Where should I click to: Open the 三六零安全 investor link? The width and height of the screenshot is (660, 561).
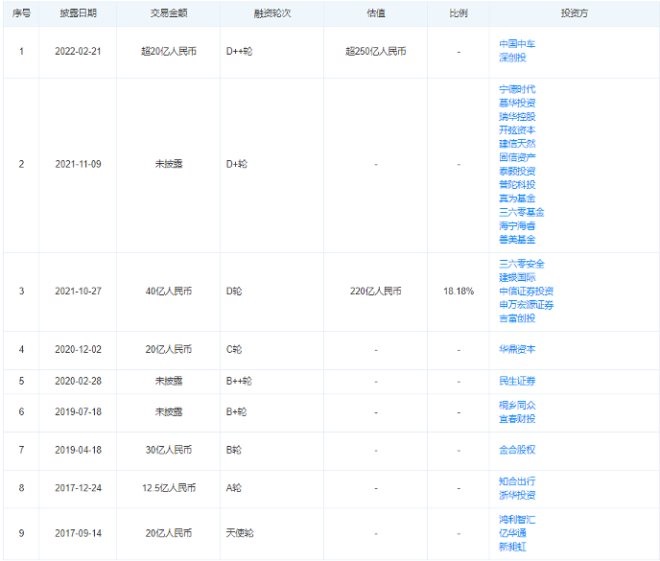pos(520,263)
